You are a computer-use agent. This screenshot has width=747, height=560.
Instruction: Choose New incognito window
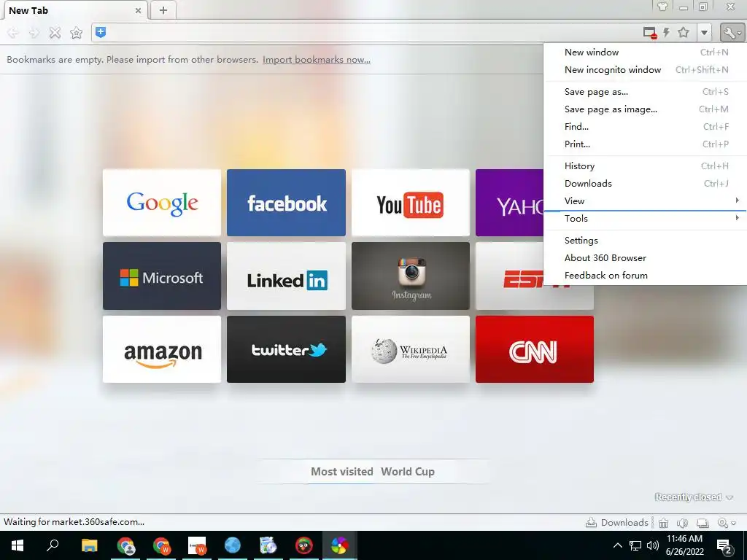(x=646, y=70)
